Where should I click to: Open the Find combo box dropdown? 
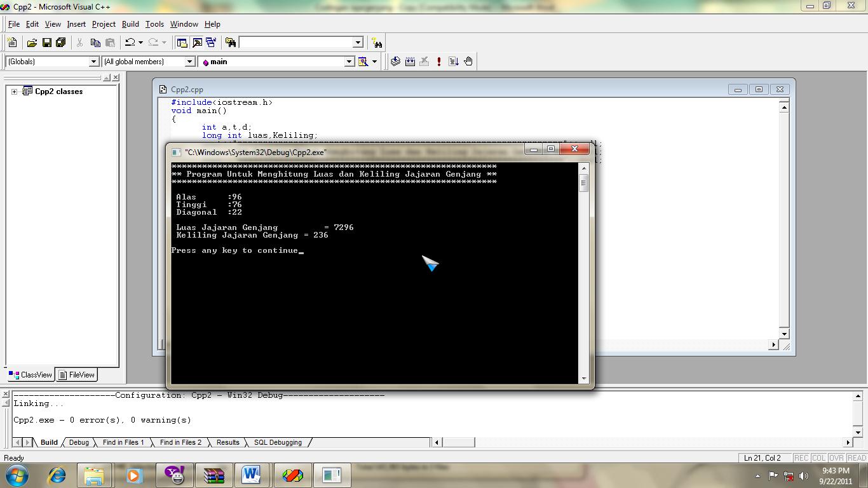point(358,43)
